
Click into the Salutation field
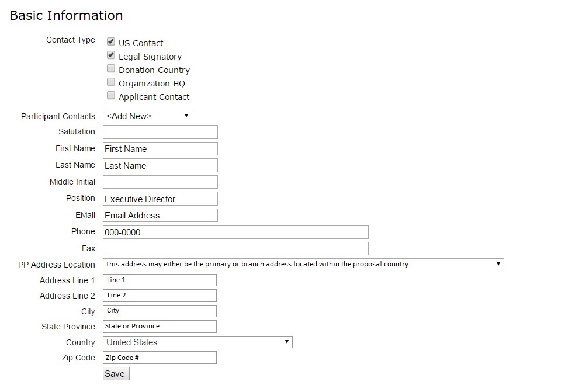[160, 132]
